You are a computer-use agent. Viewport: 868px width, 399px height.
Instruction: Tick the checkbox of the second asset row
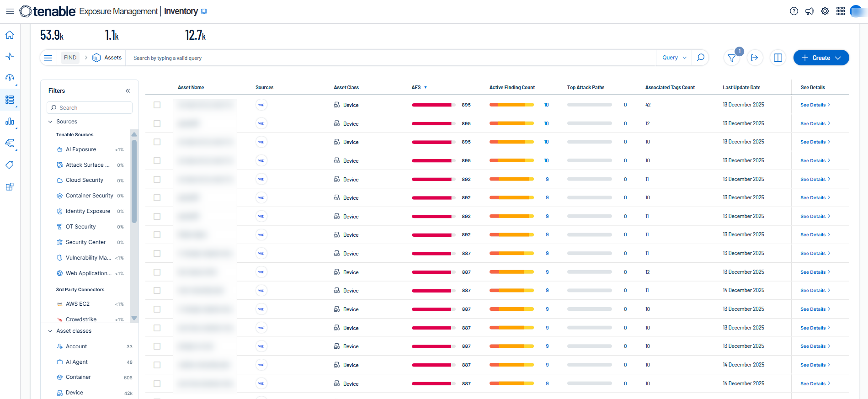click(x=157, y=124)
